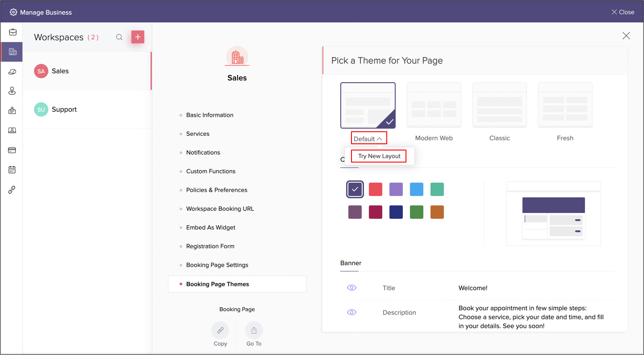Collapse the Default theme dropdown
This screenshot has height=355, width=644.
(368, 138)
